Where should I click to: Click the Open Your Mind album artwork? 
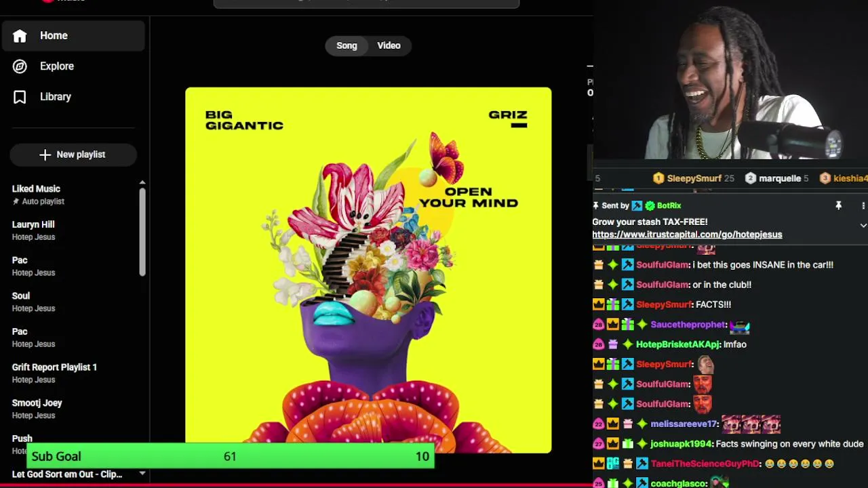pyautogui.click(x=368, y=270)
